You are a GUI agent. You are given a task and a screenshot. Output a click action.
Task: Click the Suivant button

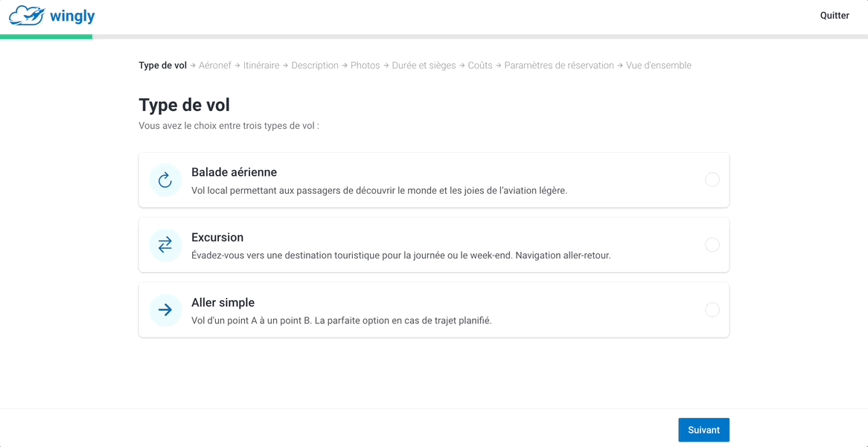703,430
